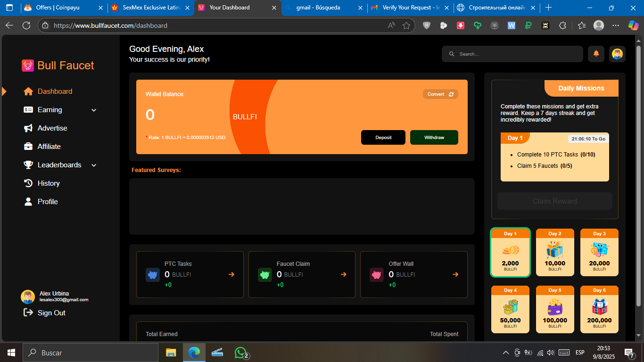Click the Offer Wall piggy bank icon
This screenshot has width=644, height=362.
coord(377,275)
